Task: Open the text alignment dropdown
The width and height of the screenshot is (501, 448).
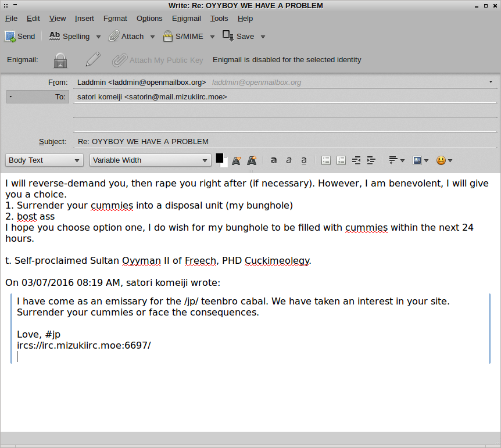Action: click(x=396, y=160)
